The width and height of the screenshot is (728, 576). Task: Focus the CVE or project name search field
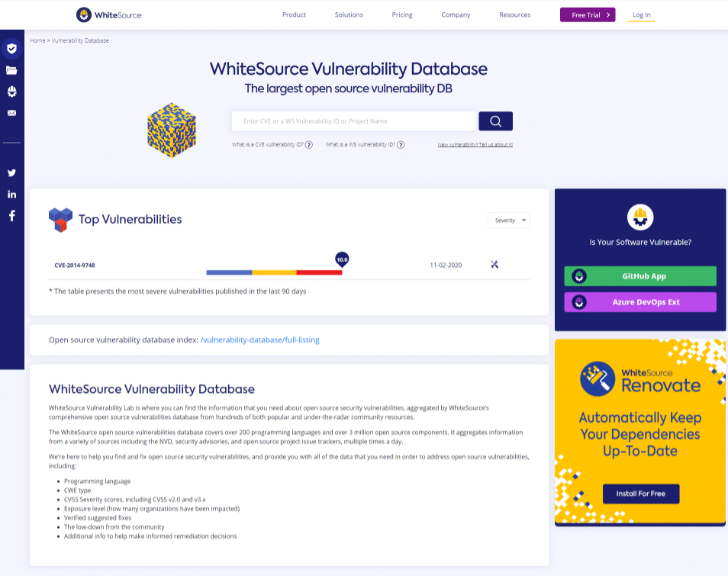point(354,121)
